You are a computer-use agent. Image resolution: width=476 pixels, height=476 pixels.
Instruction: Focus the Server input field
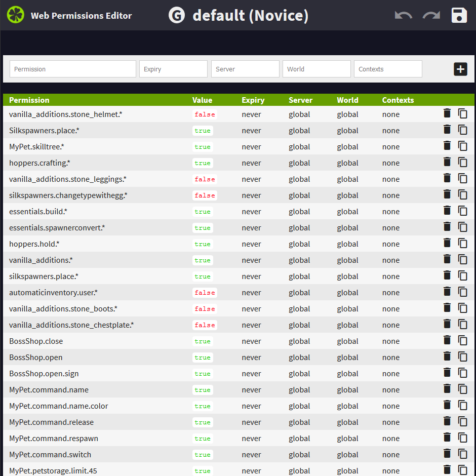coord(245,69)
